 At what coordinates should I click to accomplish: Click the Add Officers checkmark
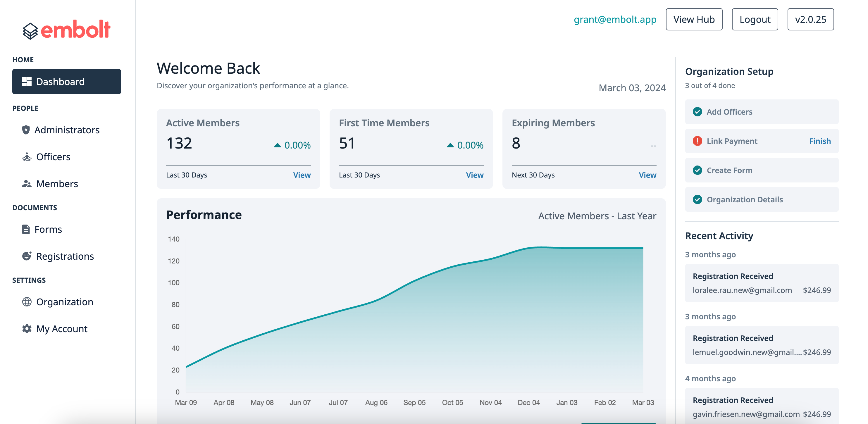click(697, 112)
